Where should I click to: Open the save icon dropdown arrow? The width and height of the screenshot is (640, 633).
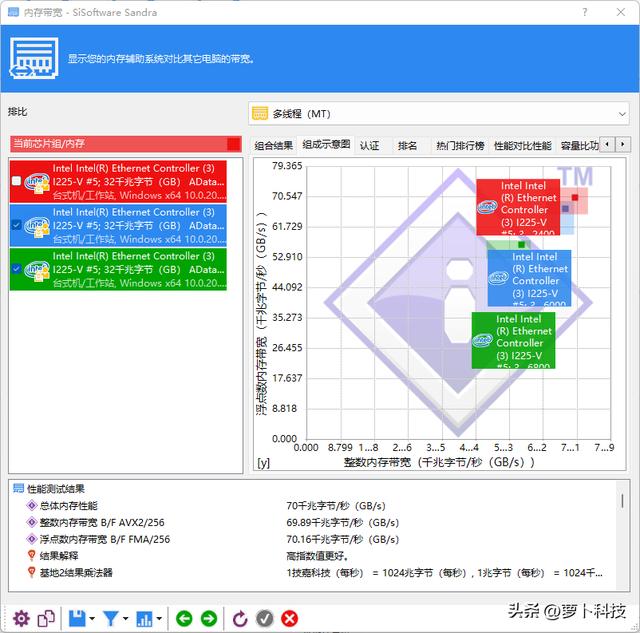pos(92,619)
